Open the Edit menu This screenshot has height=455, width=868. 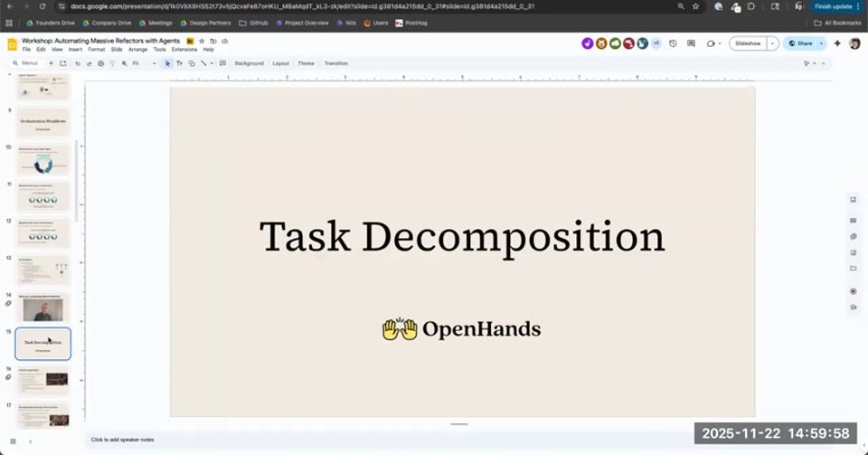pyautogui.click(x=41, y=49)
